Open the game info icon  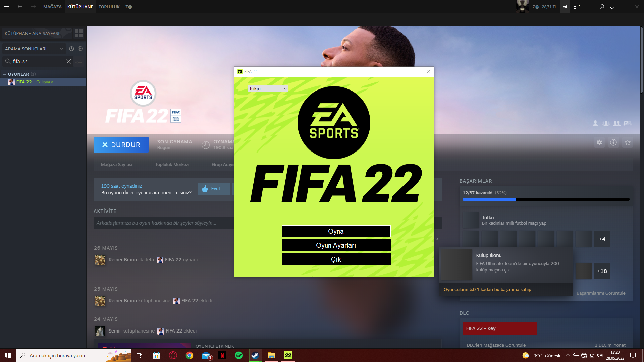613,143
